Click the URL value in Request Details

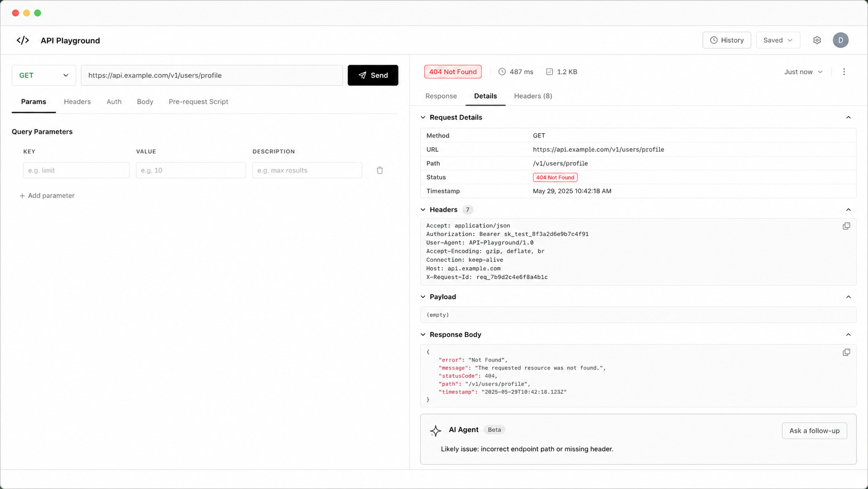point(599,150)
